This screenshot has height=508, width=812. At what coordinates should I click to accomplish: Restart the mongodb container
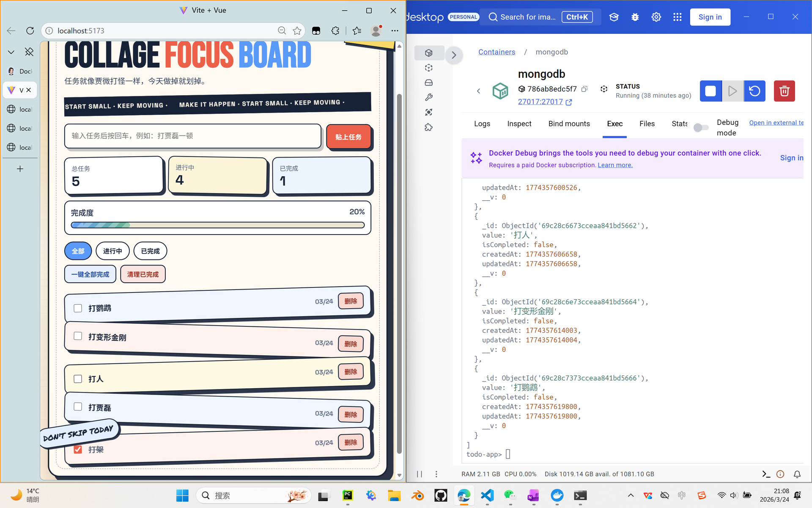(754, 91)
